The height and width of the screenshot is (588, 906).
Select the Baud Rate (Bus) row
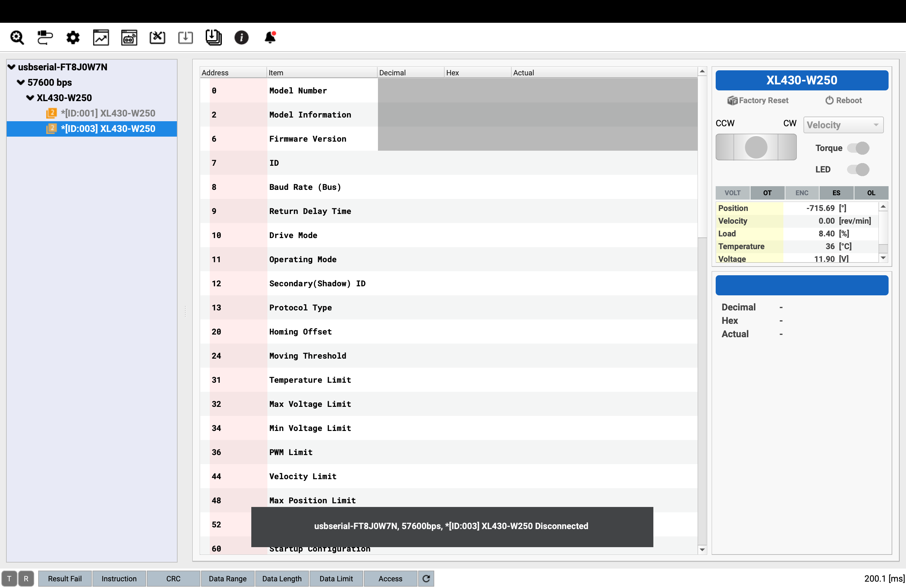(449, 187)
